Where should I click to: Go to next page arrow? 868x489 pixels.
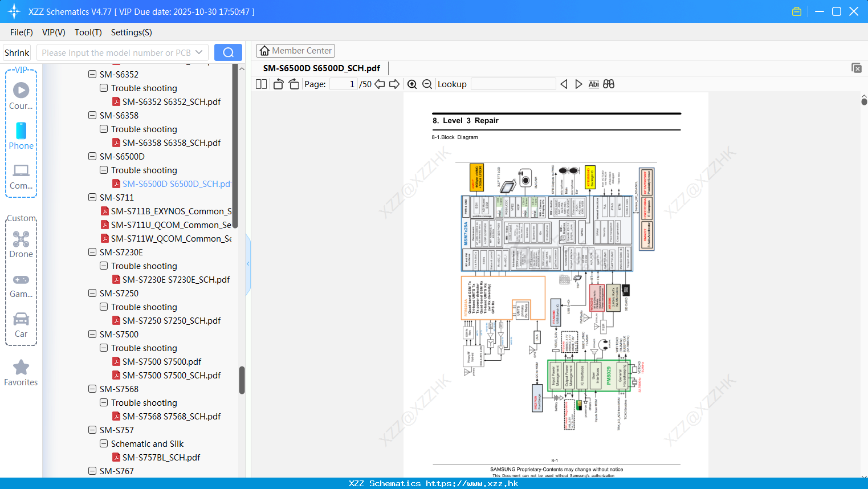tap(394, 84)
